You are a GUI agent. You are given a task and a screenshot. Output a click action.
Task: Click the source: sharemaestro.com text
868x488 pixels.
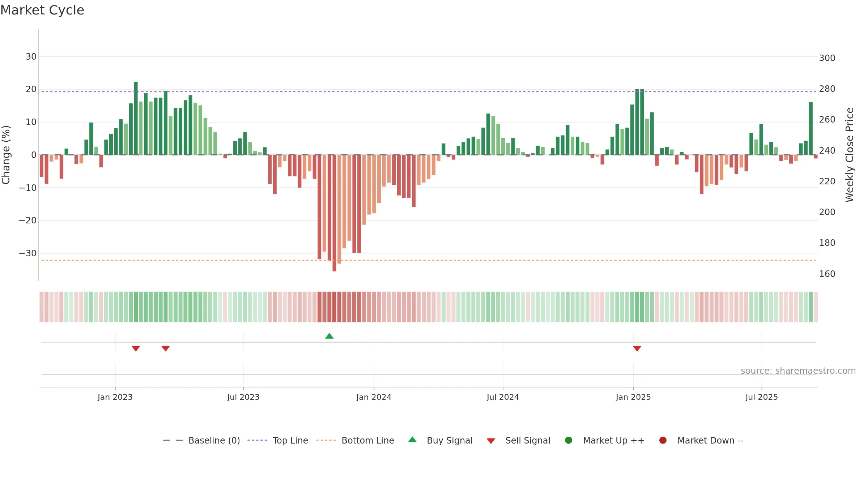(798, 371)
